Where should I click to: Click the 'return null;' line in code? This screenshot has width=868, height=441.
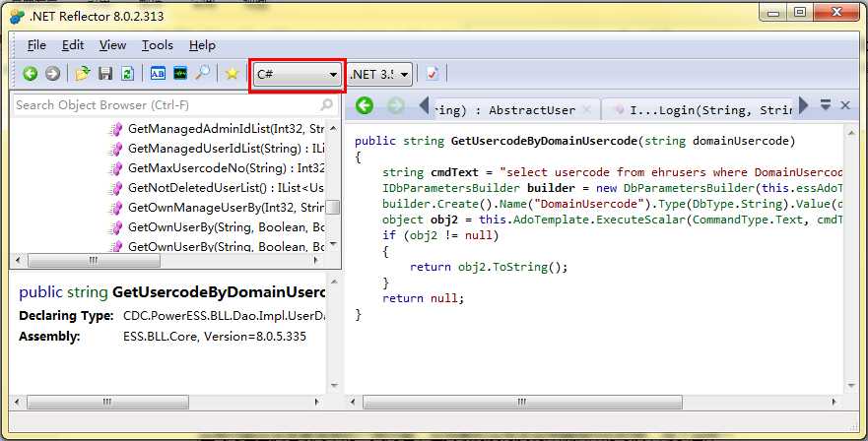tap(424, 299)
